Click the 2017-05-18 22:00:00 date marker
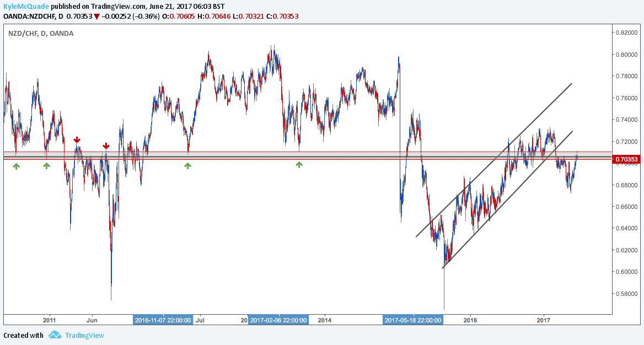 point(413,320)
